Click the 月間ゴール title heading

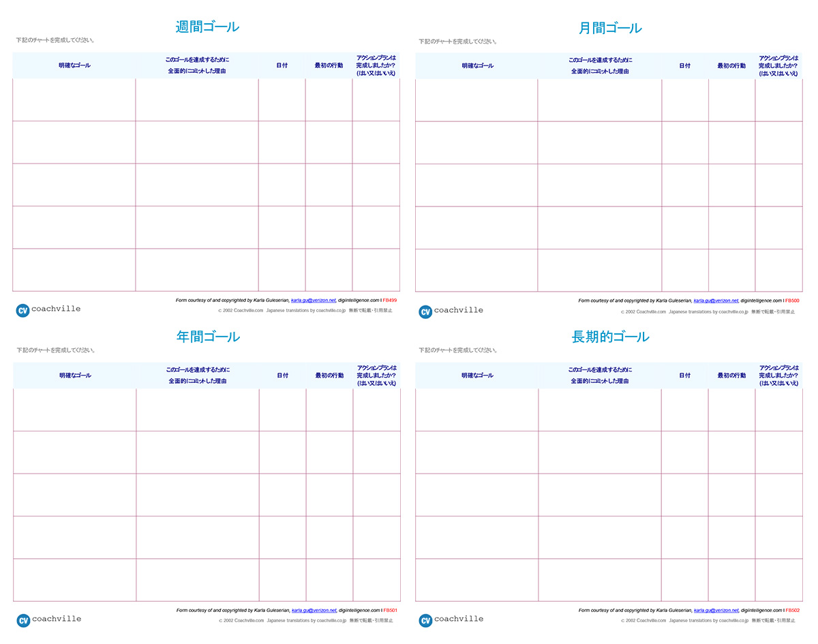coord(610,28)
